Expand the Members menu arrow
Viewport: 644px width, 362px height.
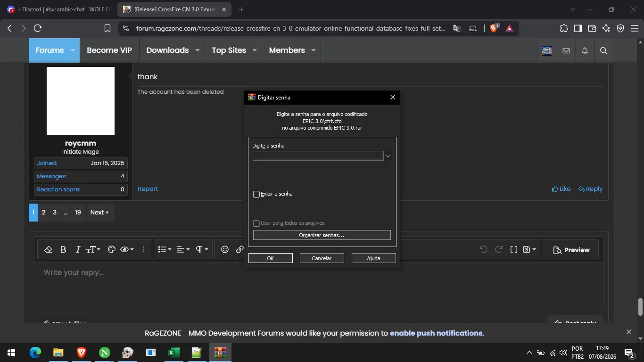(x=313, y=50)
